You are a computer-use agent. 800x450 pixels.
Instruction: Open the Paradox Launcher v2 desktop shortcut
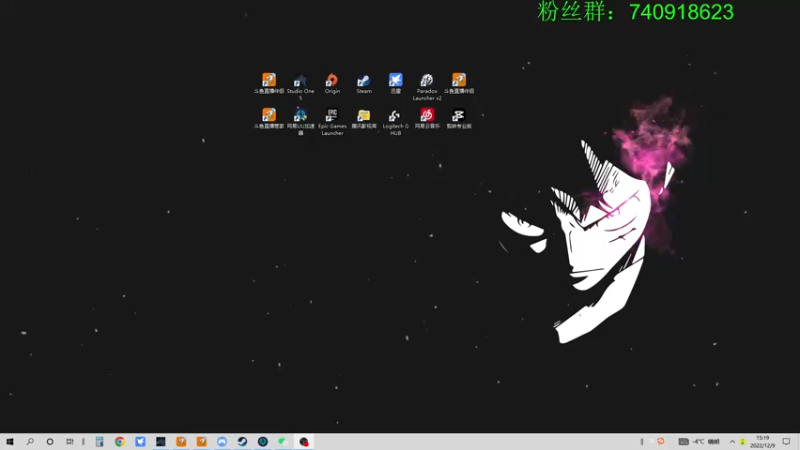427,87
